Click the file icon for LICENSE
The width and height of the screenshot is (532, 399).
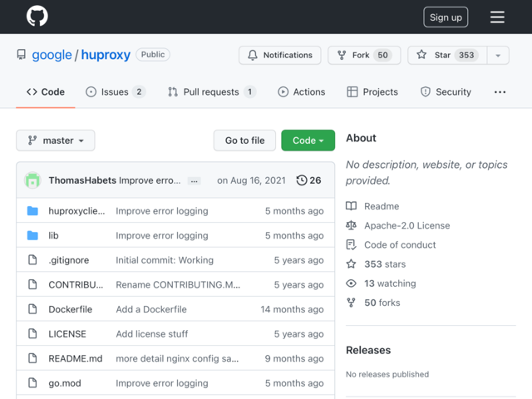(32, 333)
